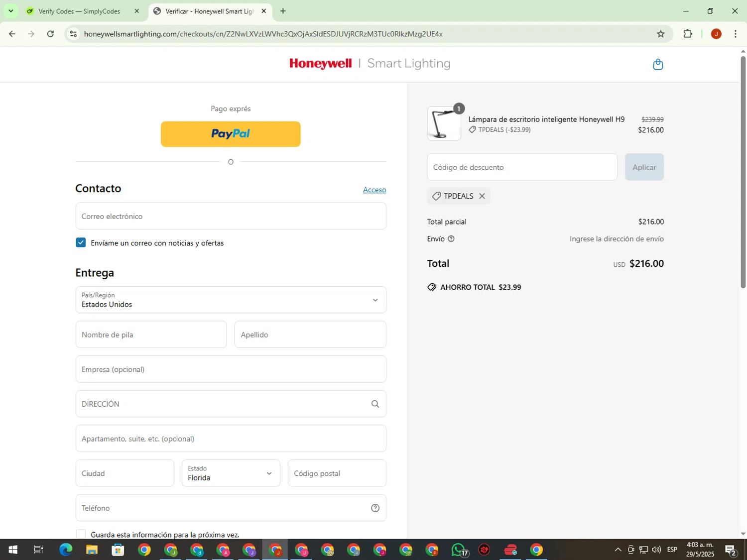Pay with the PayPal express button

(231, 134)
